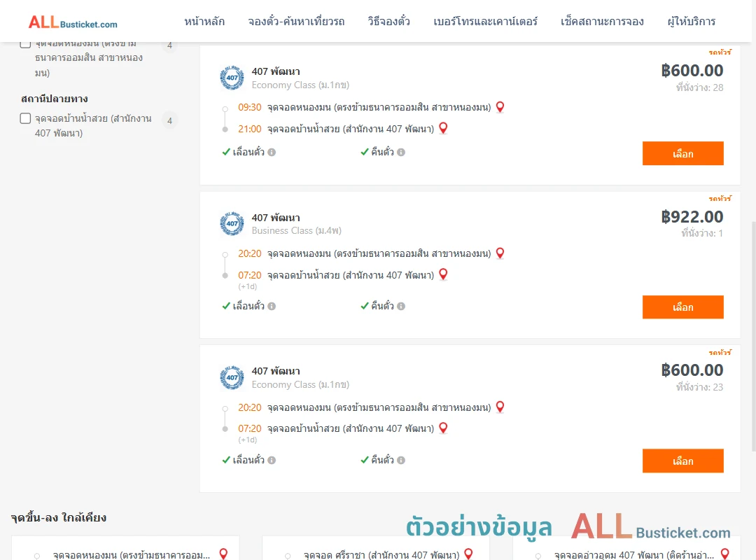
Task: Select the 20:20 Economy ฿600 เลือก button
Action: 682,461
